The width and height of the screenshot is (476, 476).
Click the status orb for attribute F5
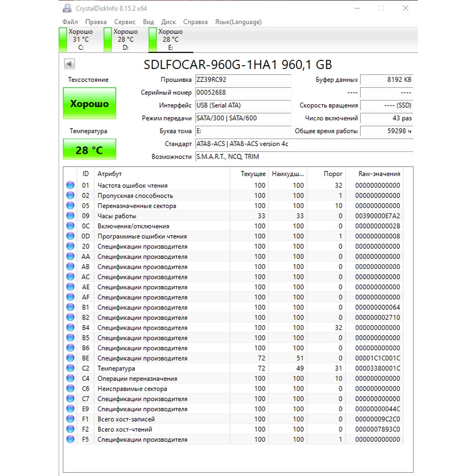coord(70,439)
